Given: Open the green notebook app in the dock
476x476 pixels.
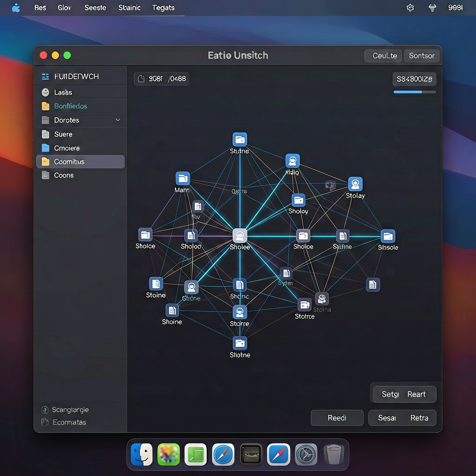Looking at the screenshot, I should pos(196,455).
